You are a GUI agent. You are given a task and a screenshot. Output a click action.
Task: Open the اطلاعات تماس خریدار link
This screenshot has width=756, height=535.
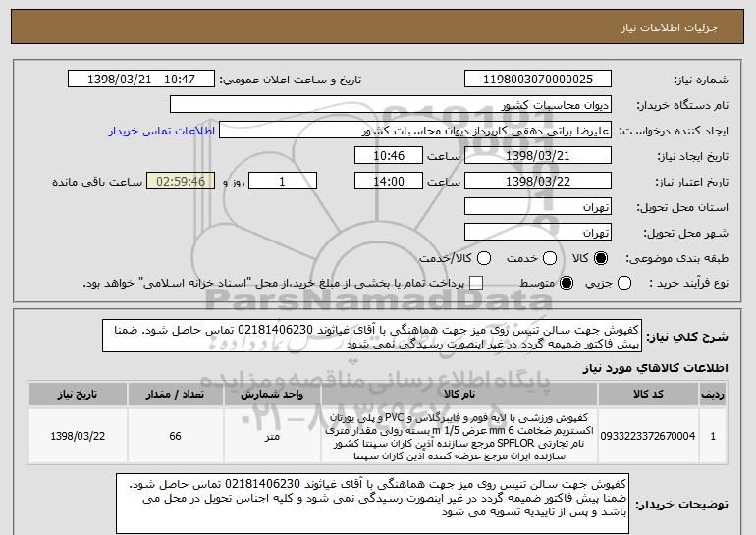coord(162,131)
